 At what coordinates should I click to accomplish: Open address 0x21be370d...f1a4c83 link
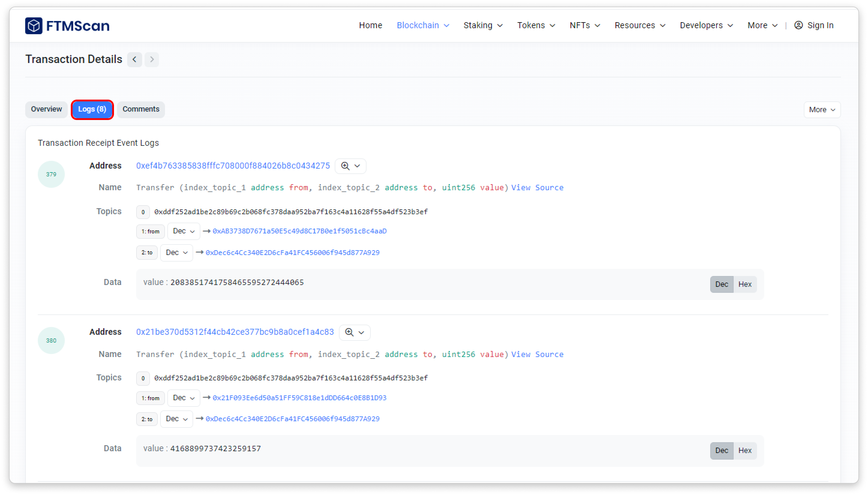pos(235,332)
